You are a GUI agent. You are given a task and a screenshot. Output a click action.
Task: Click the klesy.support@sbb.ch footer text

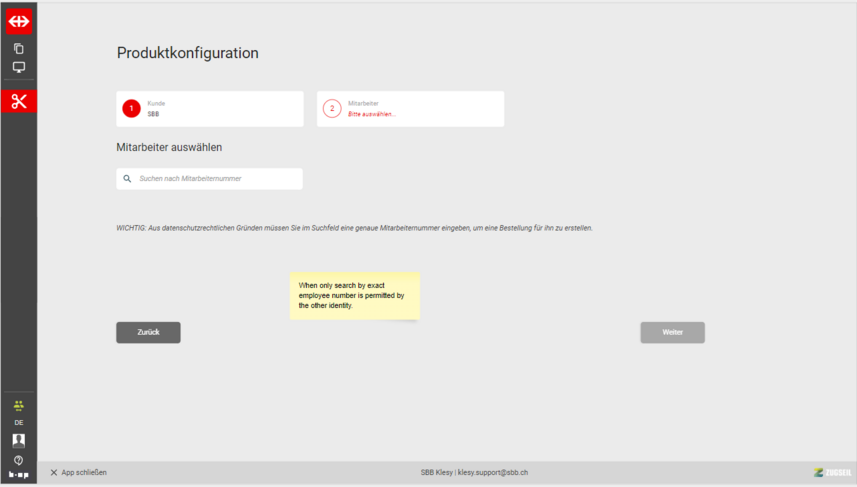pos(492,472)
